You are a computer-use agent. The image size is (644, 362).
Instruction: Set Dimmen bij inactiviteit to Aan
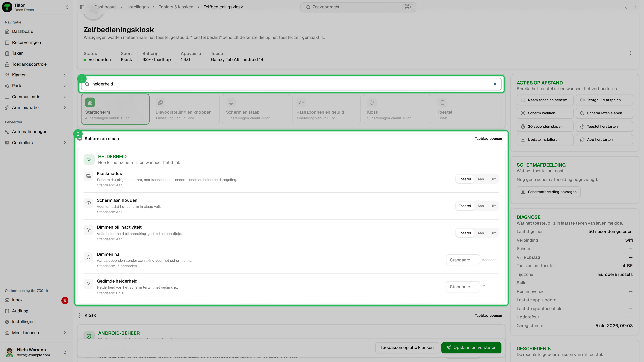tap(480, 233)
